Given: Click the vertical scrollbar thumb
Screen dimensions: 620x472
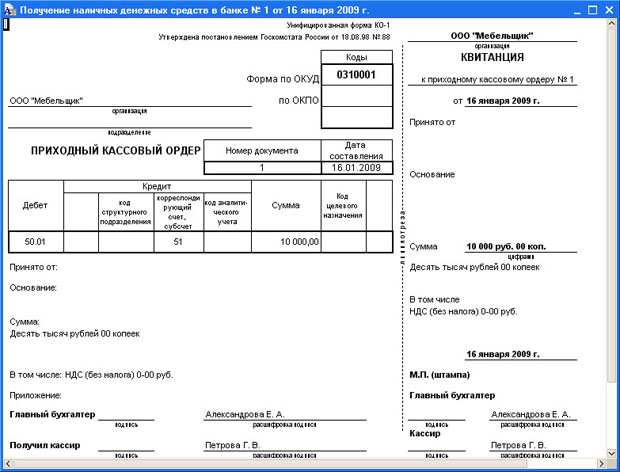Looking at the screenshot, I should 611,205.
